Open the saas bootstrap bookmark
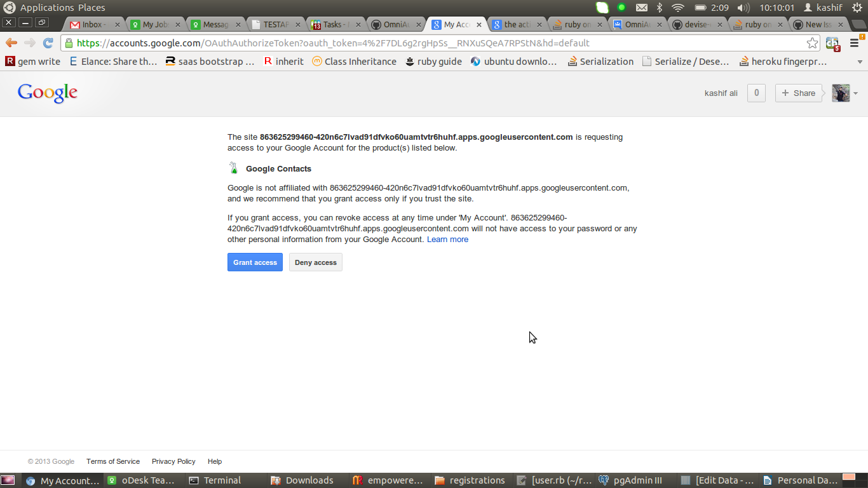Image resolution: width=868 pixels, height=488 pixels. tap(210, 62)
